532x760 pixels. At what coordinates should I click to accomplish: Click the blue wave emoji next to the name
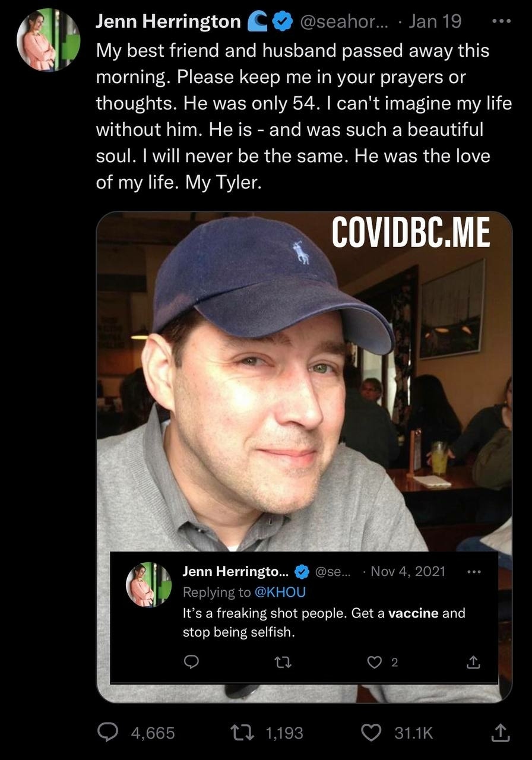pos(258,21)
